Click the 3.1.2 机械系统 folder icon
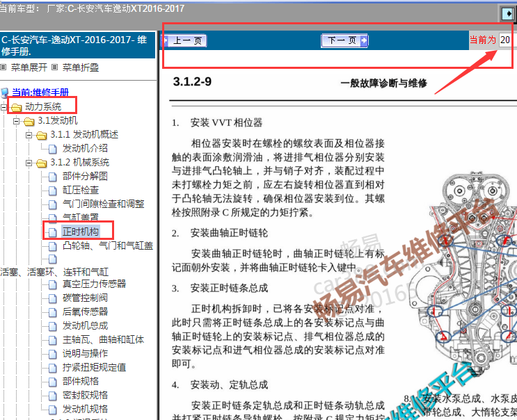The width and height of the screenshot is (517, 420). pyautogui.click(x=42, y=163)
